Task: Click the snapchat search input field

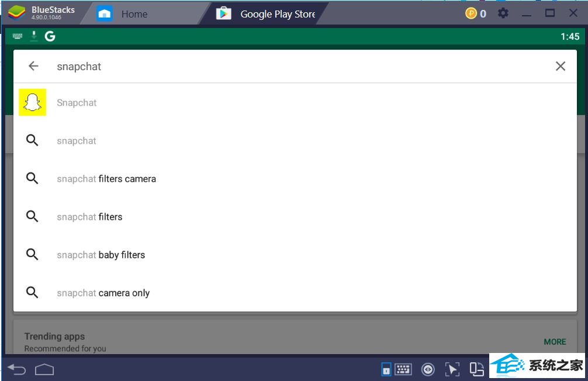Action: point(296,67)
